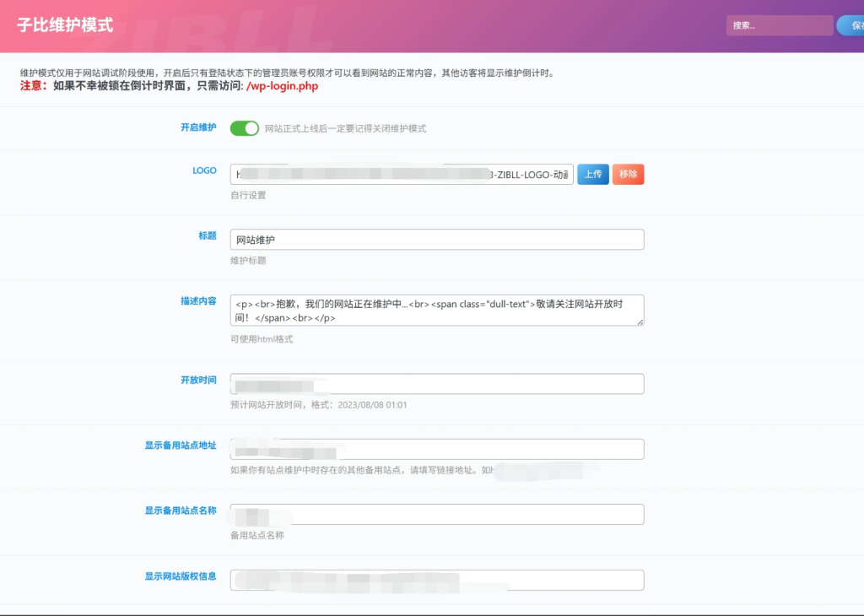The image size is (864, 616).
Task: Click the 开启维护 label
Action: click(x=198, y=127)
